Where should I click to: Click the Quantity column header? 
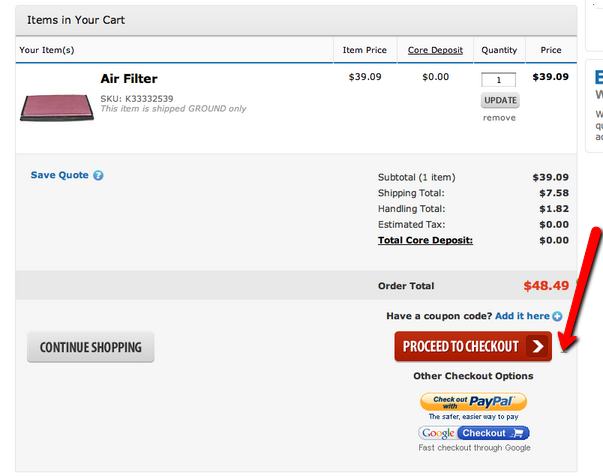(499, 50)
